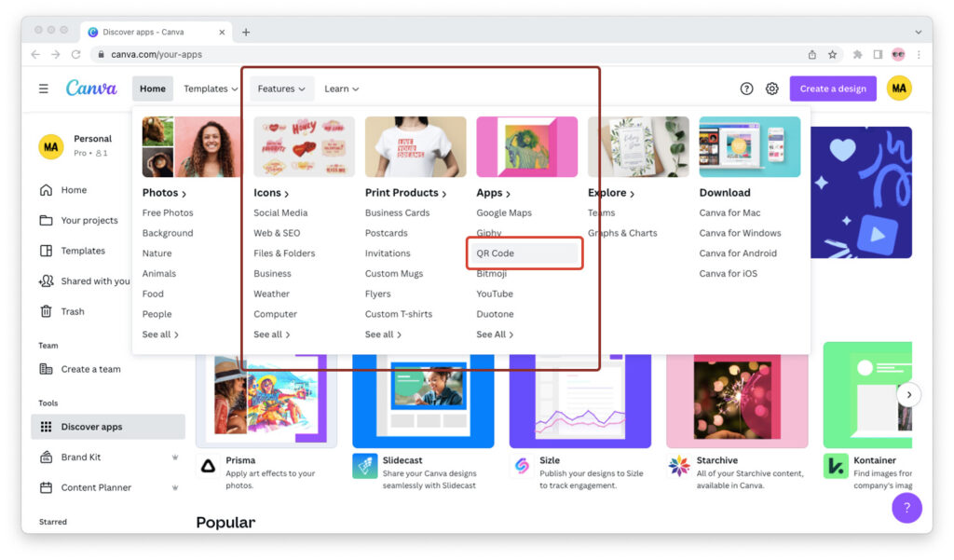Screen dimensions: 954x560
Task: Click the Home tab in top navigation
Action: [153, 89]
